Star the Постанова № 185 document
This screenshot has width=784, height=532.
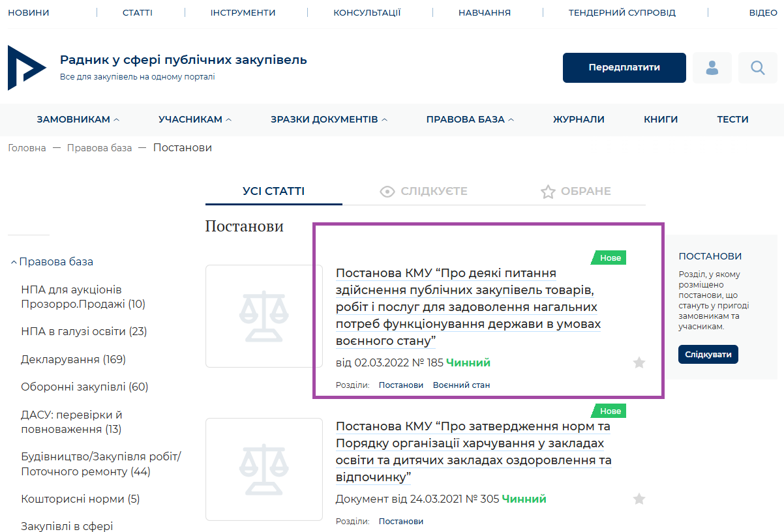[x=639, y=362]
